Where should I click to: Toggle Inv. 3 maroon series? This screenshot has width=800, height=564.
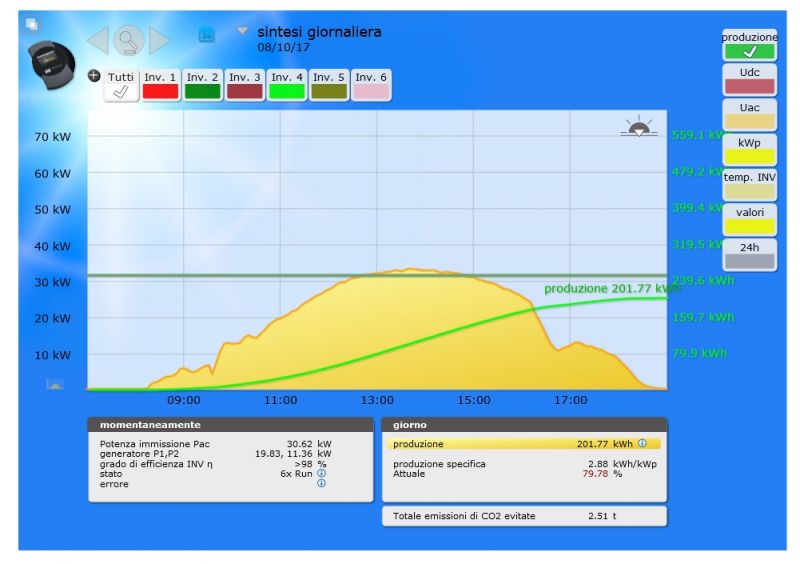pos(245,85)
